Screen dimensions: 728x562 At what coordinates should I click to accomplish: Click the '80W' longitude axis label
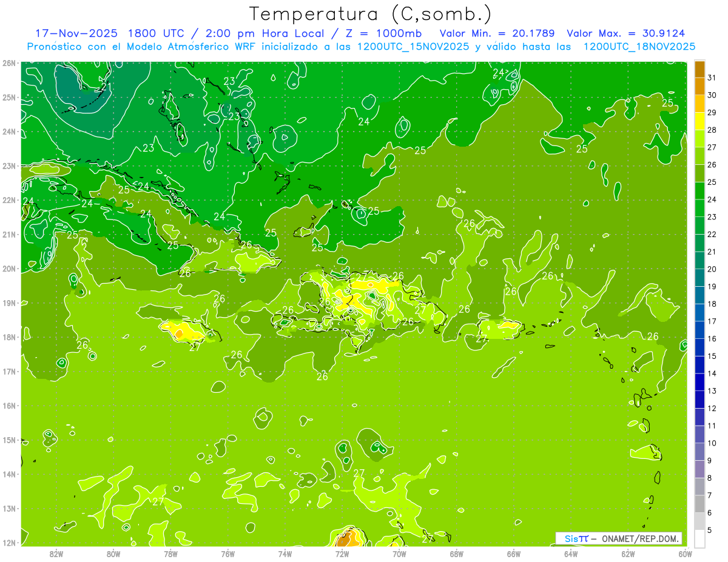tap(113, 554)
